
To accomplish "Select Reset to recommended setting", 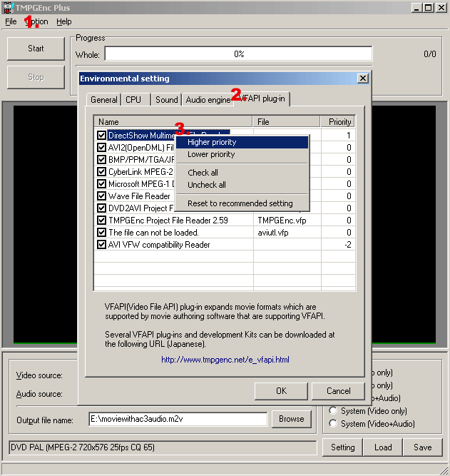I will tap(240, 203).
